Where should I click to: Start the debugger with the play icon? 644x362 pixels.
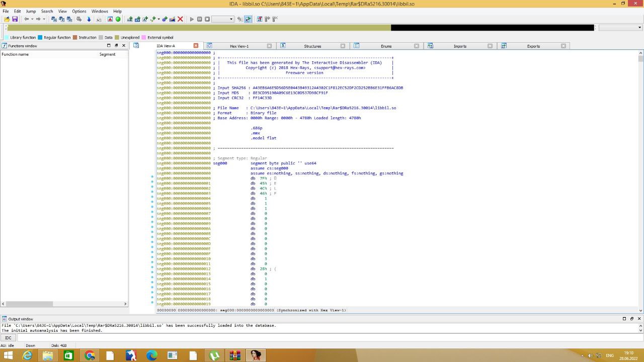click(192, 19)
